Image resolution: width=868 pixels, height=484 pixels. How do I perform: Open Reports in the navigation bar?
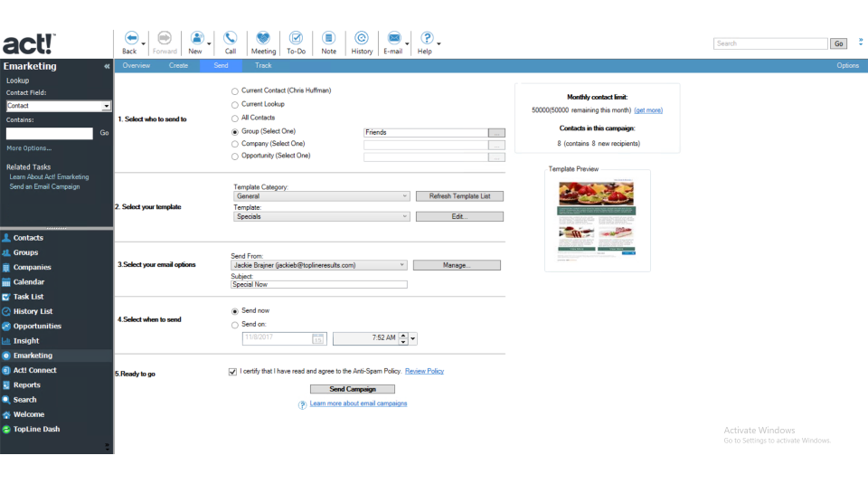pyautogui.click(x=26, y=384)
